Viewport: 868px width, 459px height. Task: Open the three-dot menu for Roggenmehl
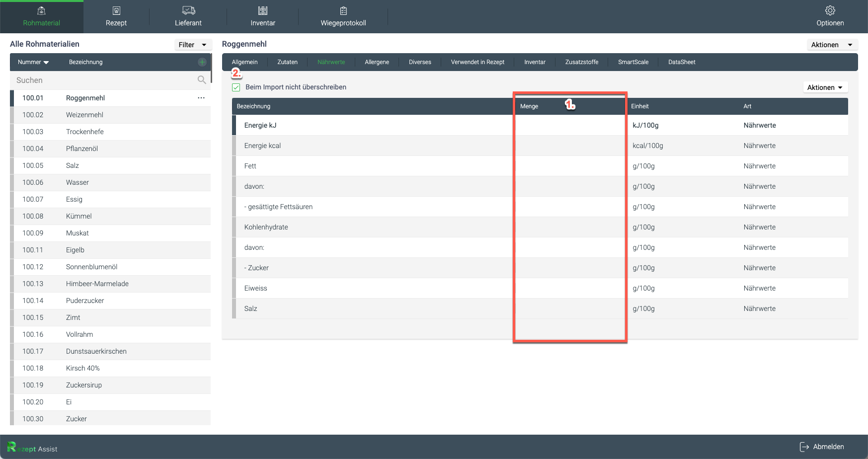201,98
